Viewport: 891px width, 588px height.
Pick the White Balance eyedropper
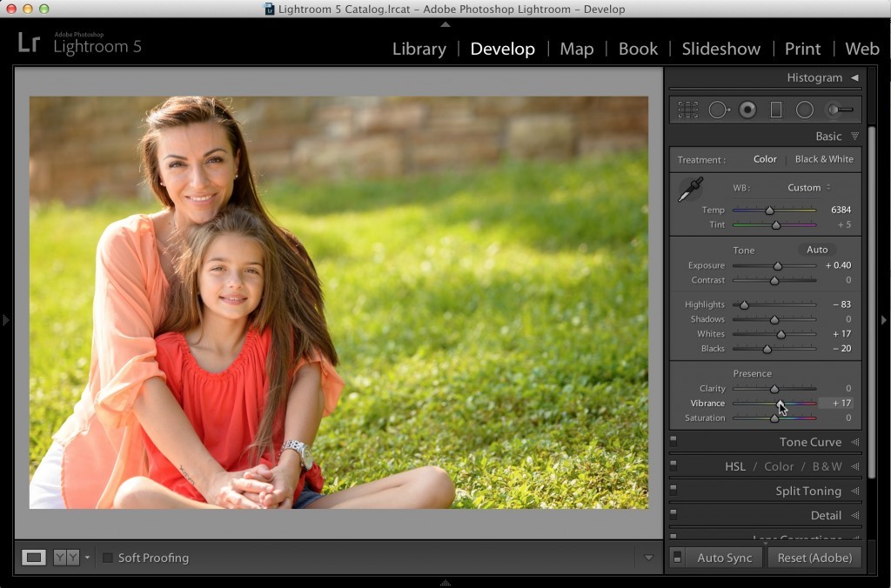pos(690,189)
